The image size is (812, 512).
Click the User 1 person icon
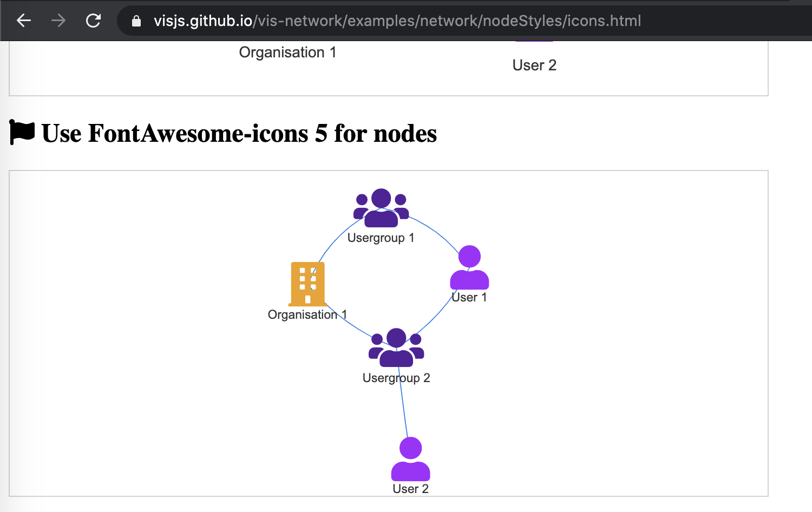[469, 268]
